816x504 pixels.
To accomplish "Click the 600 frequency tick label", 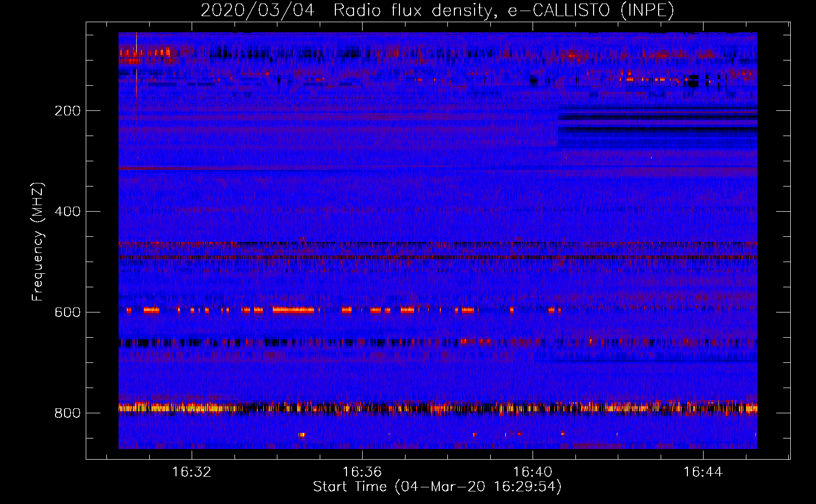I will coord(68,312).
